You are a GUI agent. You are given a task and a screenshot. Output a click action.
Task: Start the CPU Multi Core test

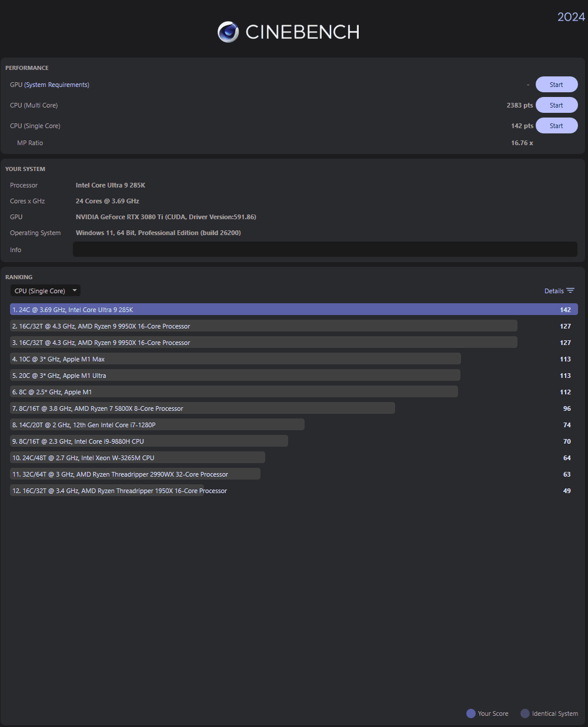556,105
